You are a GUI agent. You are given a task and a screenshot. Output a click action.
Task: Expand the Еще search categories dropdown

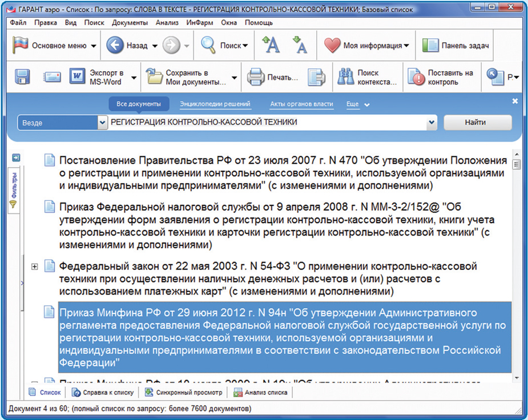(358, 104)
